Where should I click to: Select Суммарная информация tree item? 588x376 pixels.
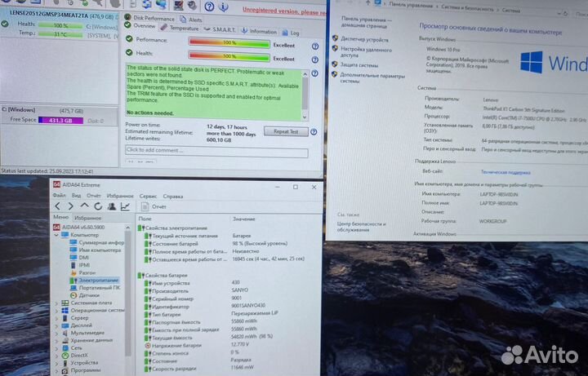[x=101, y=242]
